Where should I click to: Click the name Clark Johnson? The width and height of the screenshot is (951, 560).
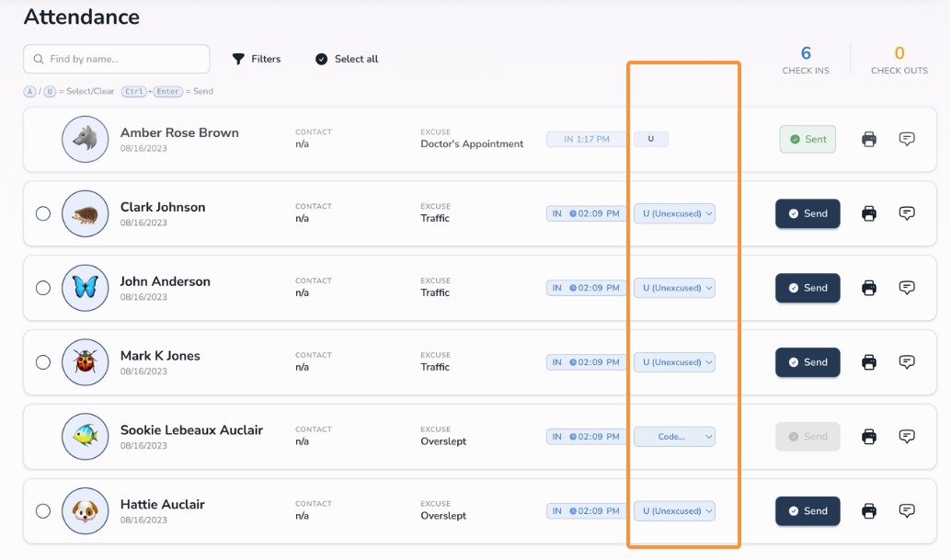pyautogui.click(x=163, y=207)
